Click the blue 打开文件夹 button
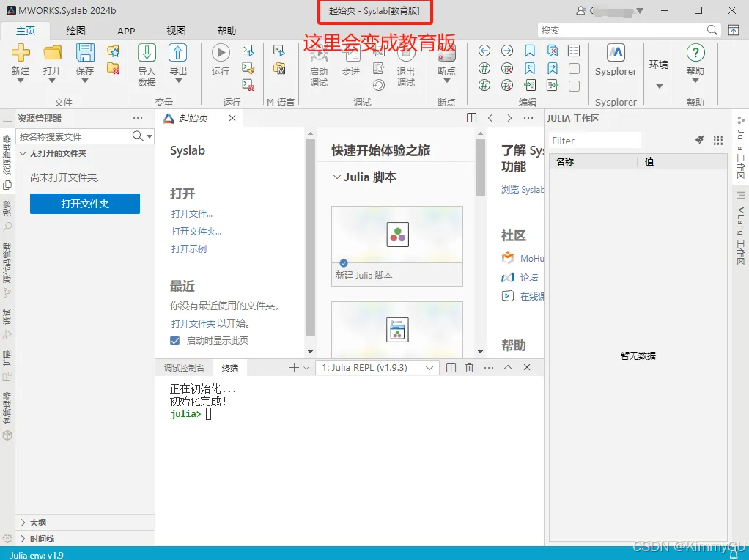Image resolution: width=749 pixels, height=560 pixels. point(85,204)
